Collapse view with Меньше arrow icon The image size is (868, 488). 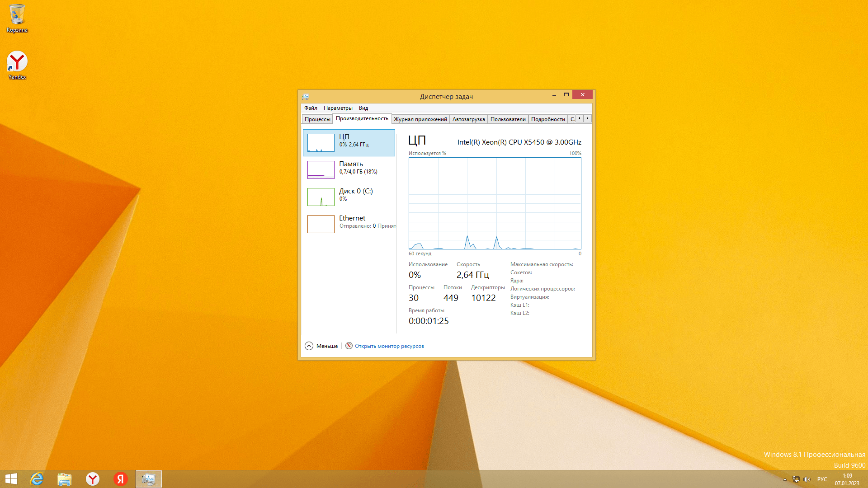[309, 346]
